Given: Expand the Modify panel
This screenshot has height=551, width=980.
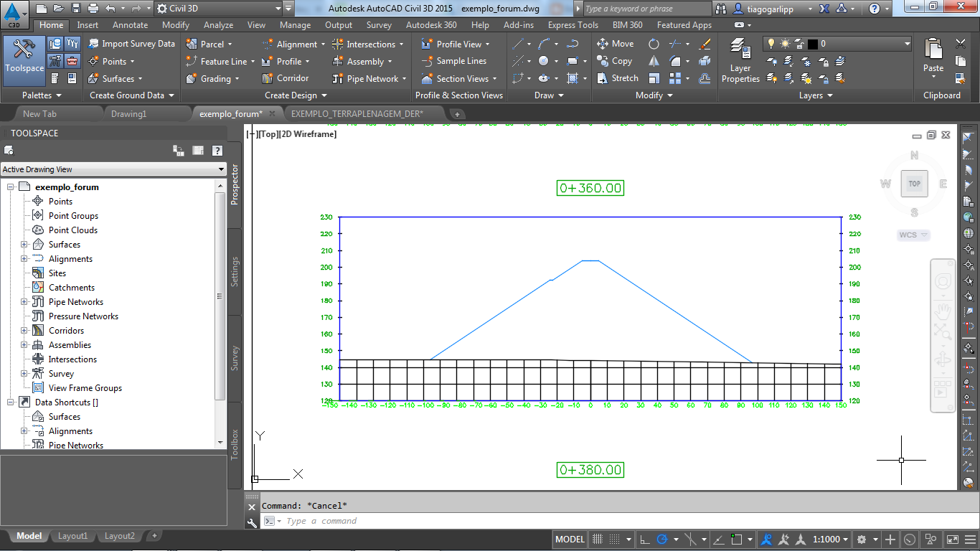Looking at the screenshot, I should 654,95.
